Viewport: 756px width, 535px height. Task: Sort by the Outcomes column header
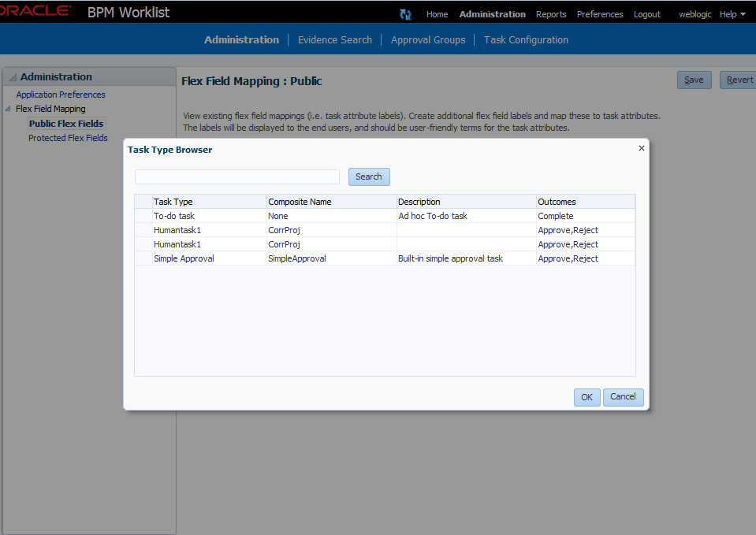[x=585, y=202]
